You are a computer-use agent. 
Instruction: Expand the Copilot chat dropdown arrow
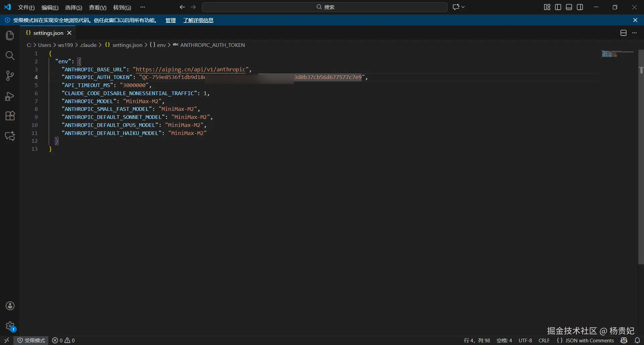click(463, 7)
